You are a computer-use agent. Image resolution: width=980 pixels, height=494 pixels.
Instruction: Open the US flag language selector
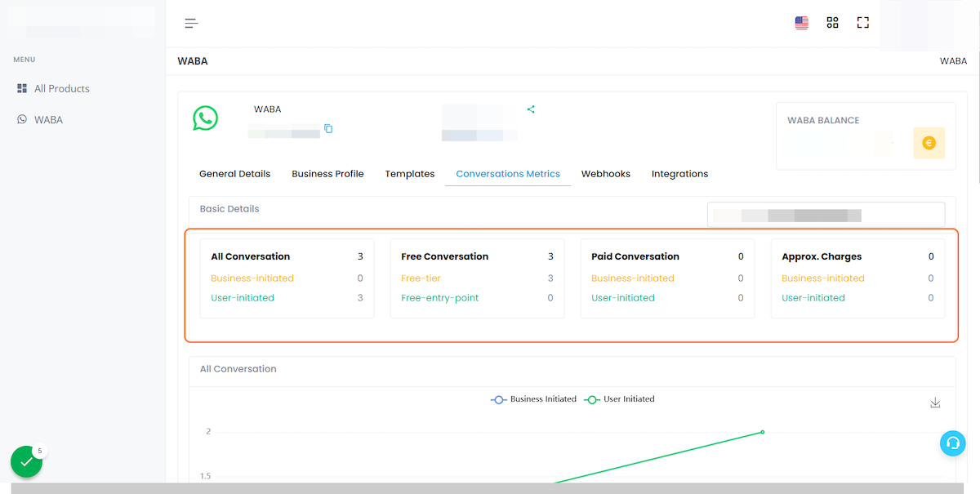click(802, 23)
